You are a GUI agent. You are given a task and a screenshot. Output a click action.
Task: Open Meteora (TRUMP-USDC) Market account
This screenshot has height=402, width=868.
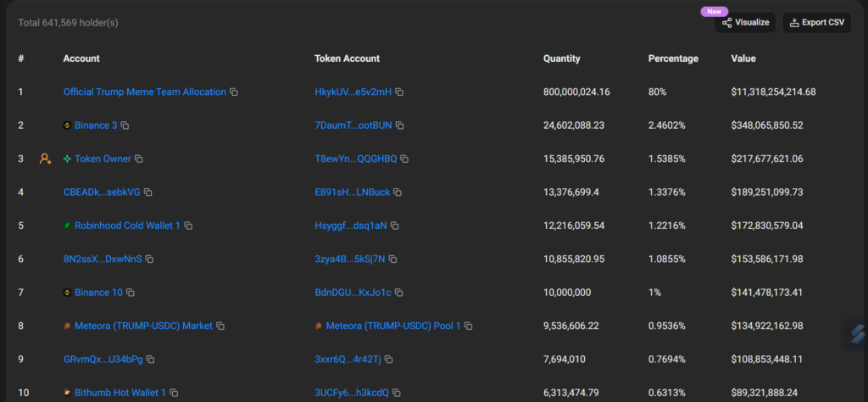[143, 327]
